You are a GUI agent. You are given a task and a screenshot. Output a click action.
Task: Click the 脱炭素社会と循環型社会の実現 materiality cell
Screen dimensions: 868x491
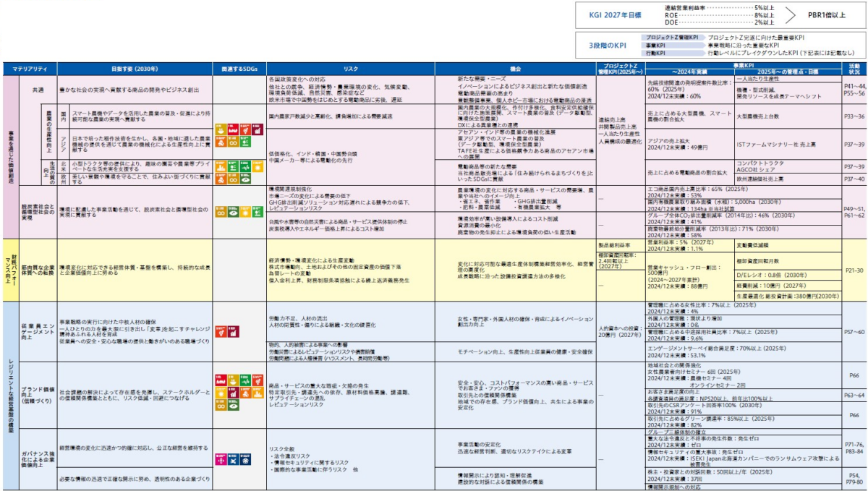tap(38, 212)
